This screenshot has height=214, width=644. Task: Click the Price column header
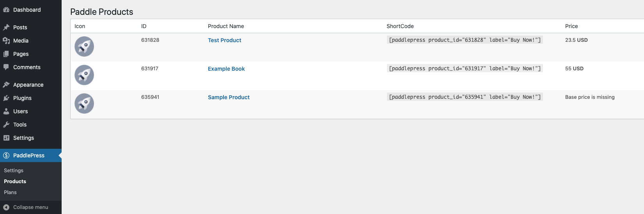pyautogui.click(x=571, y=26)
